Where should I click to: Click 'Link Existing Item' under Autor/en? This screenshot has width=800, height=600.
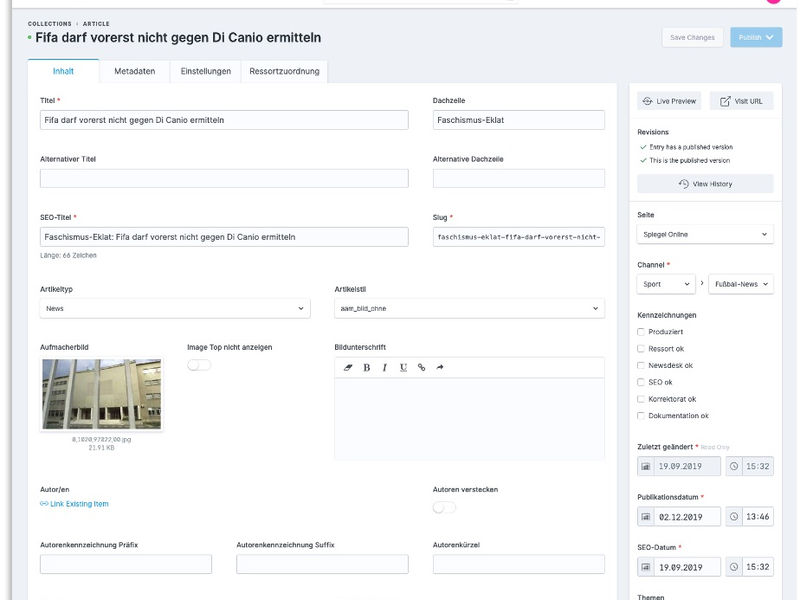[x=74, y=504]
